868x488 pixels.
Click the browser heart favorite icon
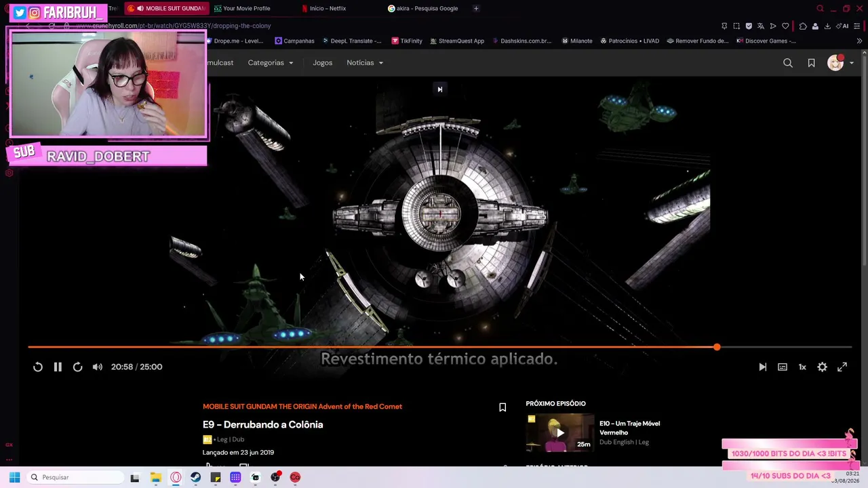coord(785,26)
